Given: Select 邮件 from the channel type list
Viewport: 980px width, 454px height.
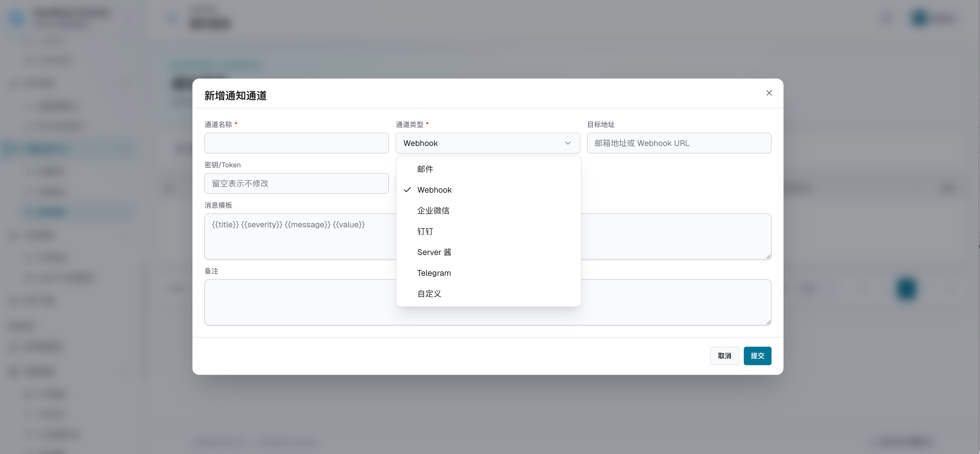Looking at the screenshot, I should point(488,169).
